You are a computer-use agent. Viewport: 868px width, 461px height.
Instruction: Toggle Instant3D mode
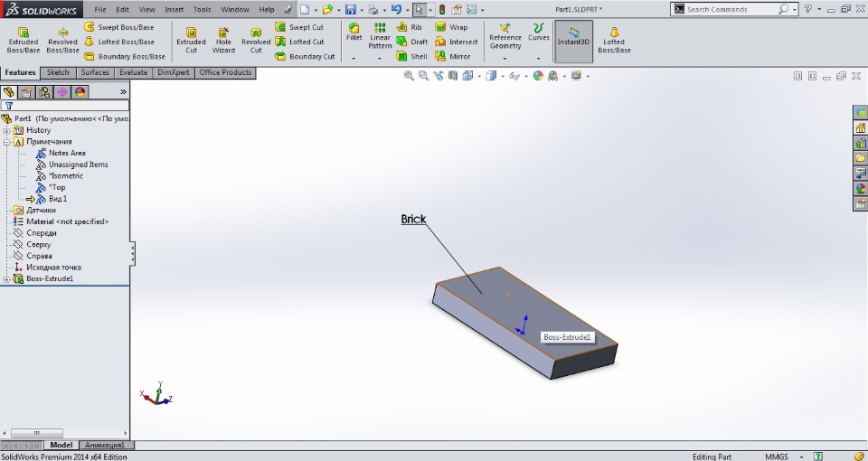(x=573, y=42)
